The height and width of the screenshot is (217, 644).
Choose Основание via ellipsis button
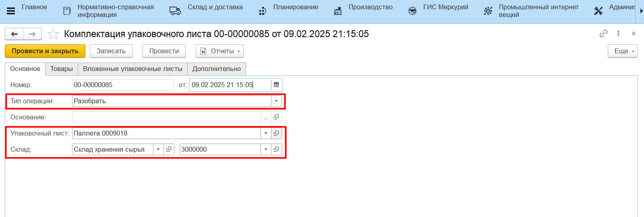click(266, 117)
